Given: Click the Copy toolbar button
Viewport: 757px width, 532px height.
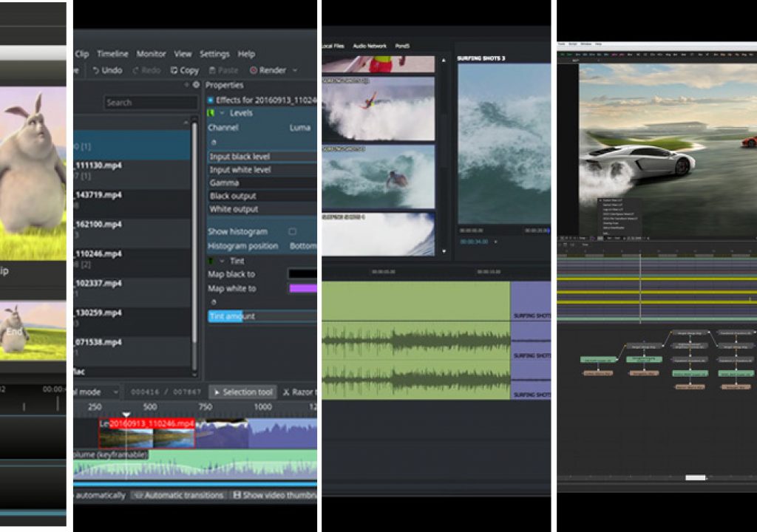Looking at the screenshot, I should 185,70.
